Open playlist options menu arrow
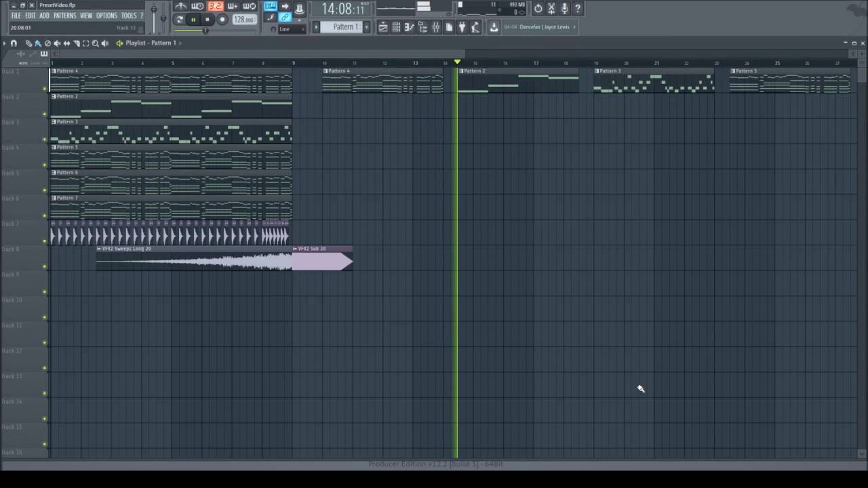Image resolution: width=868 pixels, height=488 pixels. 4,43
